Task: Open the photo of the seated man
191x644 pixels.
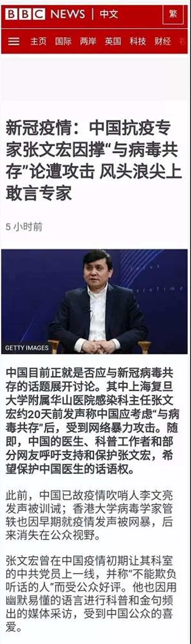Action: tap(94, 302)
